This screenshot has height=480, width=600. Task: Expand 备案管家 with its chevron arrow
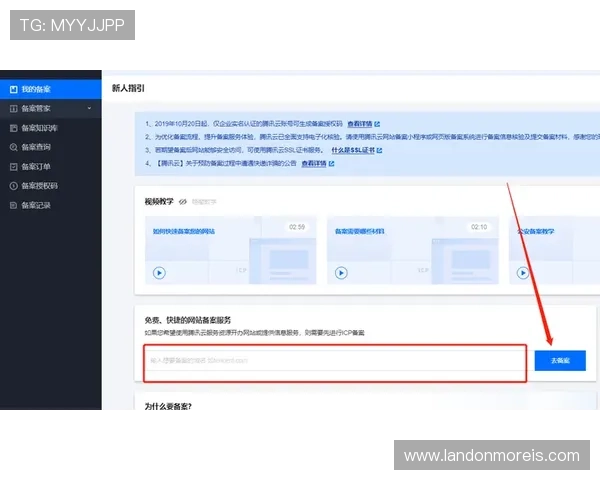(x=89, y=108)
